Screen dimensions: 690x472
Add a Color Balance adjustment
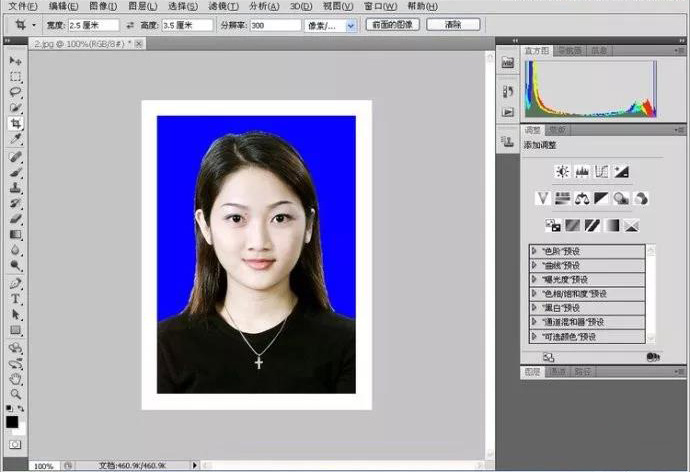[581, 198]
